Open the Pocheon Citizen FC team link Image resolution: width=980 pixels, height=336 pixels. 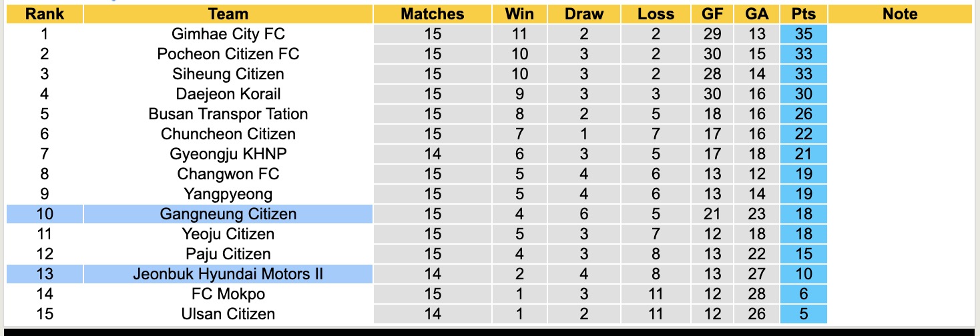coord(228,54)
